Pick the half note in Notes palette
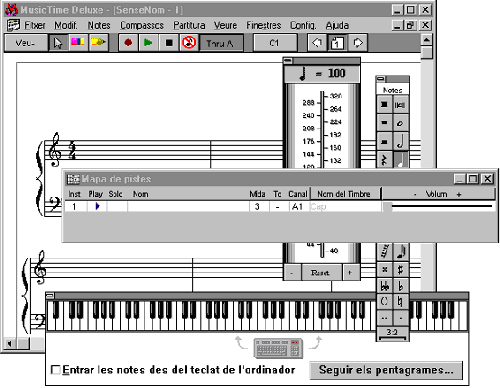 [401, 142]
